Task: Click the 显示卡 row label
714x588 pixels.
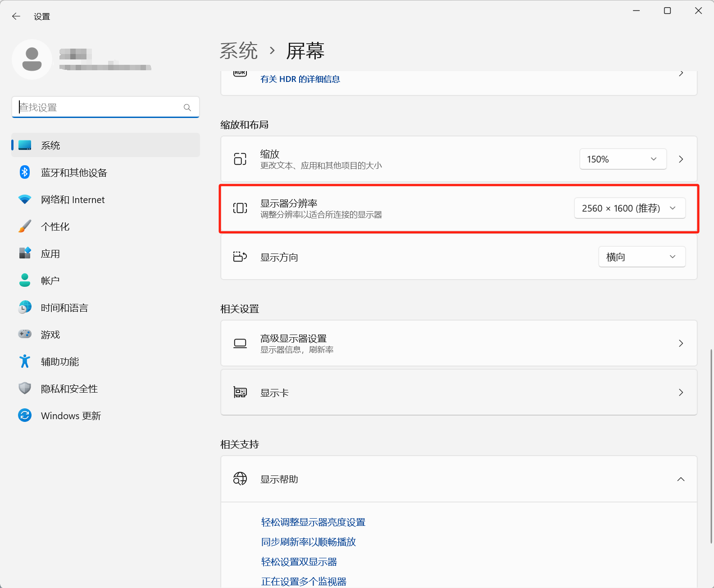Action: tap(274, 393)
